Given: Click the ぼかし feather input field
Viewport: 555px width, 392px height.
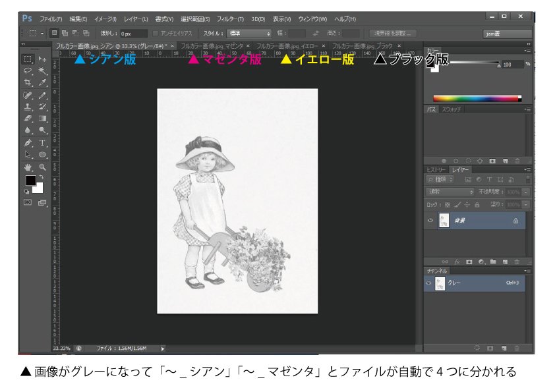Looking at the screenshot, I should 133,34.
